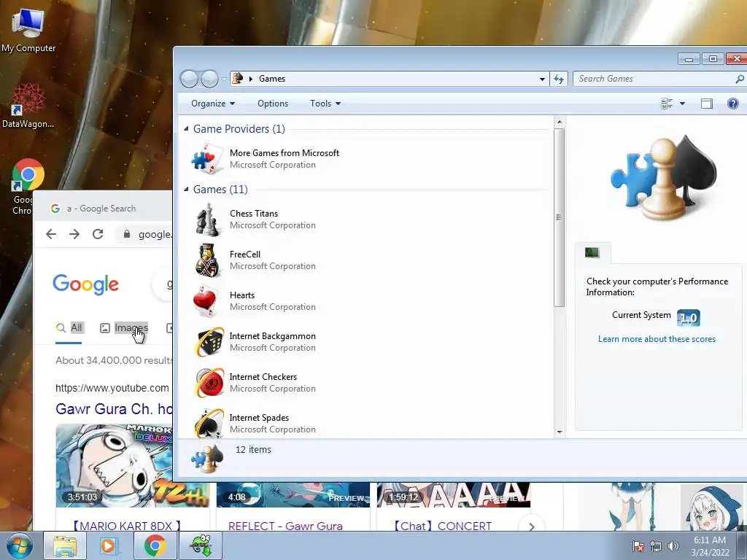Image resolution: width=747 pixels, height=560 pixels.
Task: Open Windows Media Player from taskbar
Action: (x=109, y=545)
